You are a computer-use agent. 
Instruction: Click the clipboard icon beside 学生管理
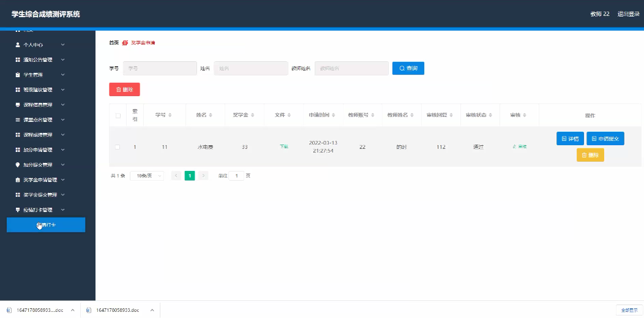tap(17, 75)
